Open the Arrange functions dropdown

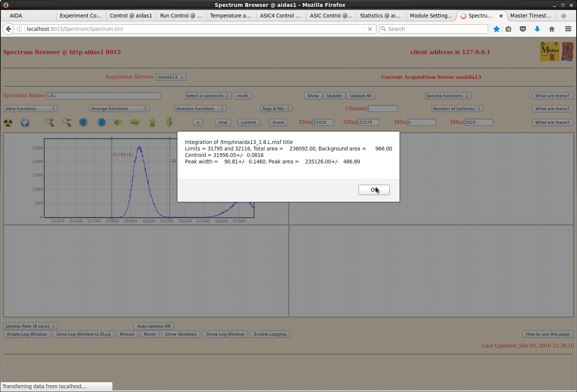pyautogui.click(x=119, y=109)
